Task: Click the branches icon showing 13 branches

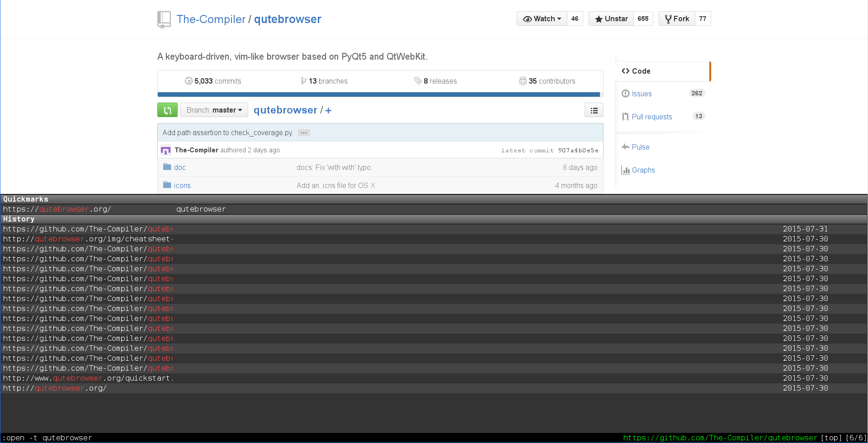Action: coord(303,80)
